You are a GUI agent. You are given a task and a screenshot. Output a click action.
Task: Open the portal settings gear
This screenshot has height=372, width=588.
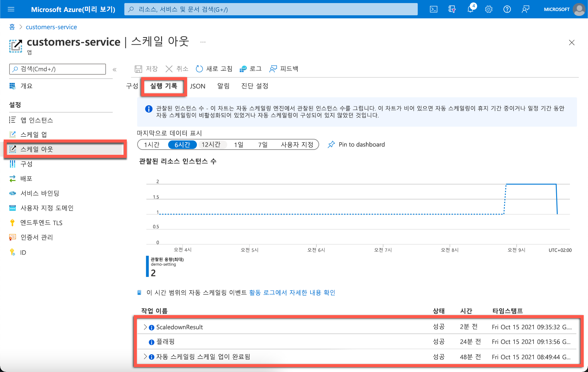[x=488, y=9]
